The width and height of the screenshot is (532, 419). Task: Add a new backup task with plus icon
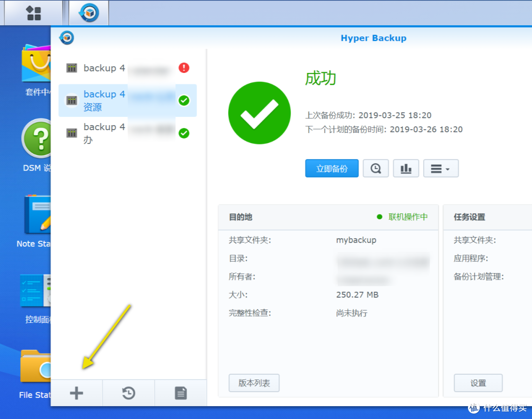pos(76,393)
